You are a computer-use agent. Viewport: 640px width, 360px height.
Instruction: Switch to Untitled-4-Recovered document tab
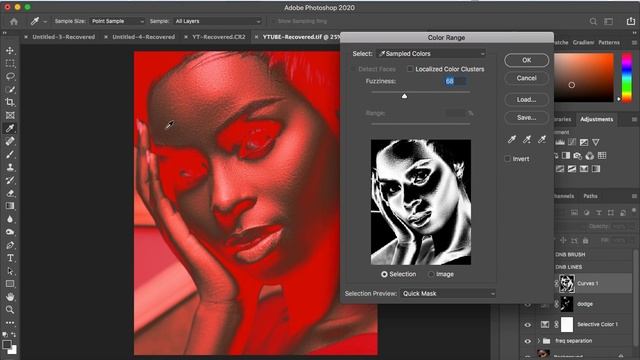(143, 37)
